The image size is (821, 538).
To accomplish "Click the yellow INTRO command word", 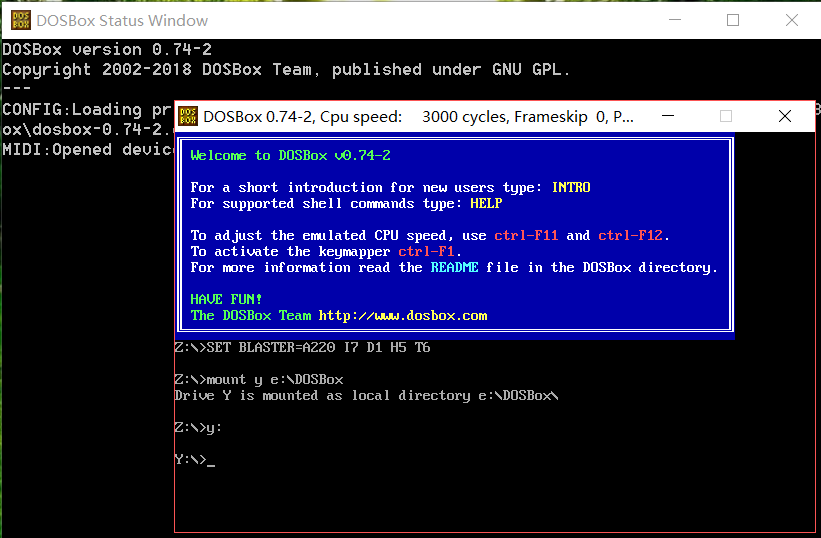I will click(x=571, y=187).
